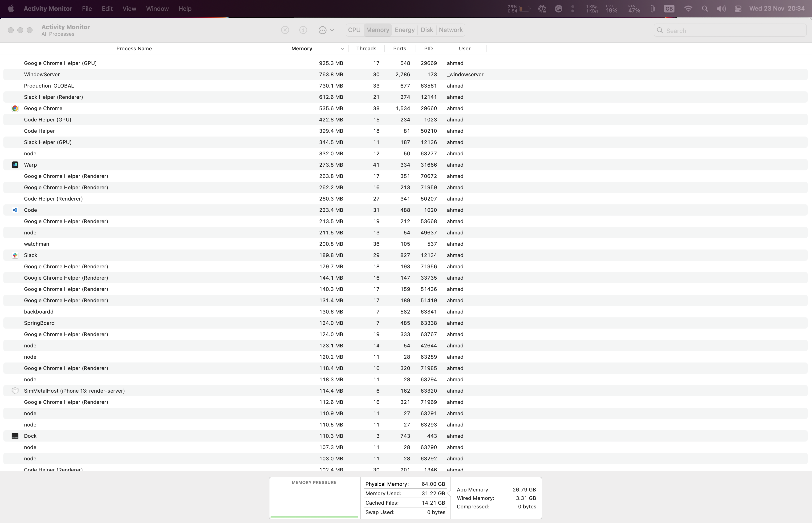
Task: Click the Warp app icon in list
Action: click(x=15, y=165)
